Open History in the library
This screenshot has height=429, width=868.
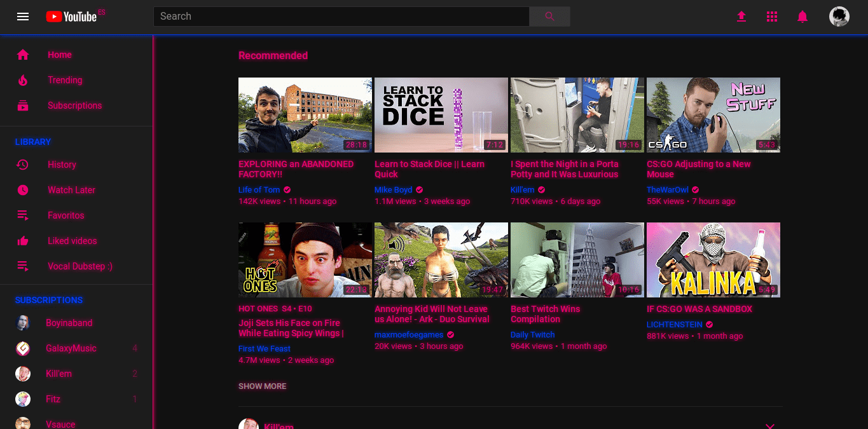[62, 165]
